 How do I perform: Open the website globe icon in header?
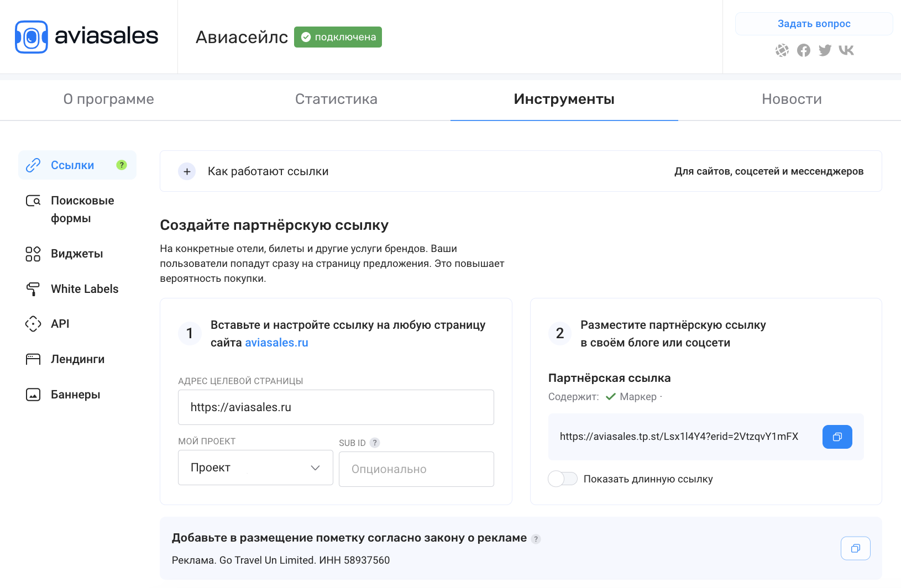(782, 50)
